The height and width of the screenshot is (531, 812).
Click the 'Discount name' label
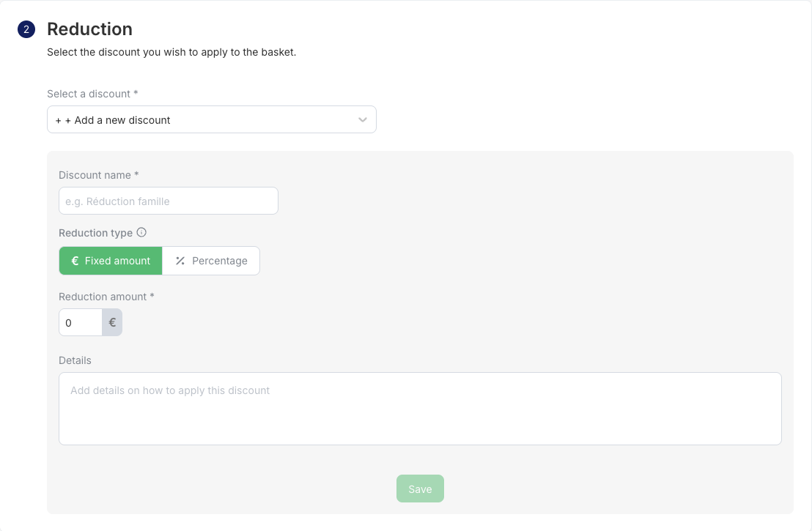click(98, 175)
